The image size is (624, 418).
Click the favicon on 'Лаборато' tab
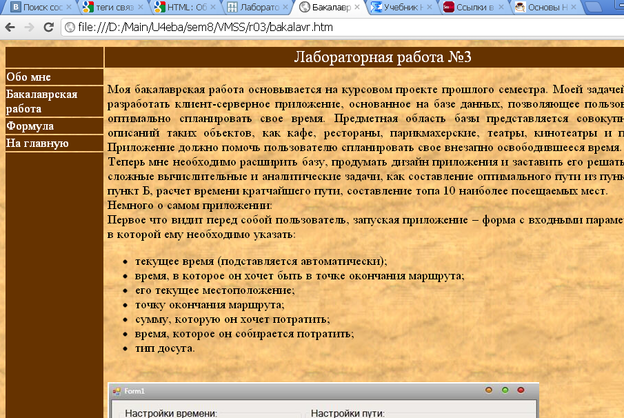point(232,7)
